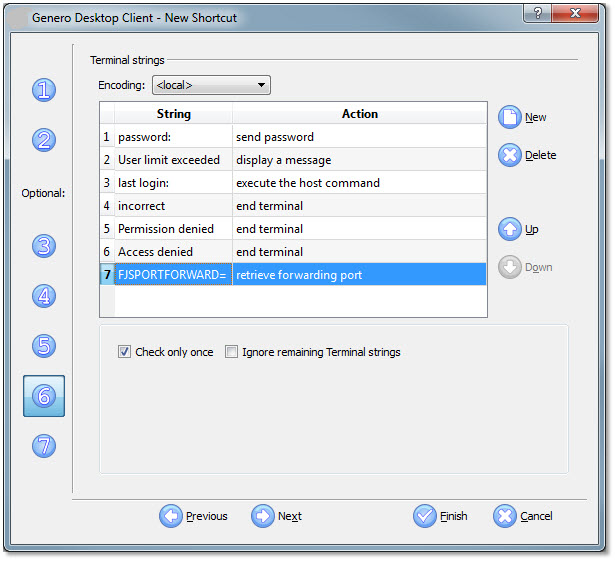Select row number 1 header
615x561 pixels.
click(107, 137)
